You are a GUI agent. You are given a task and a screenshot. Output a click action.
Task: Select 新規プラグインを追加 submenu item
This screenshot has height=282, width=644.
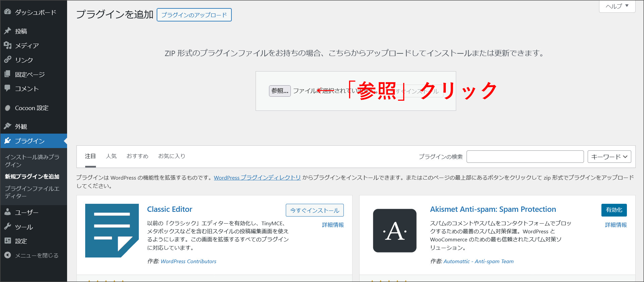(x=32, y=177)
